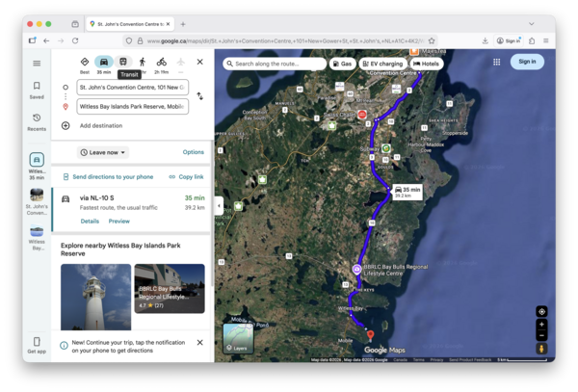The width and height of the screenshot is (578, 392).
Task: Zoom in on the map
Action: 541,325
